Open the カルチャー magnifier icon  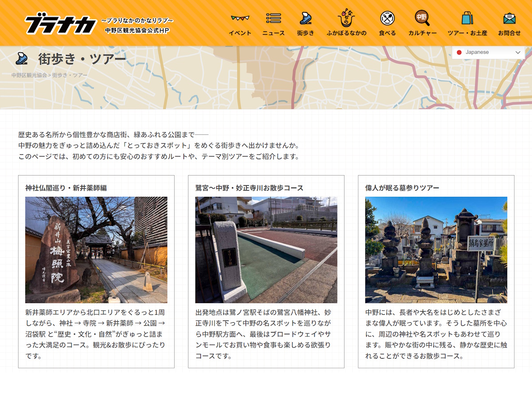tap(422, 18)
